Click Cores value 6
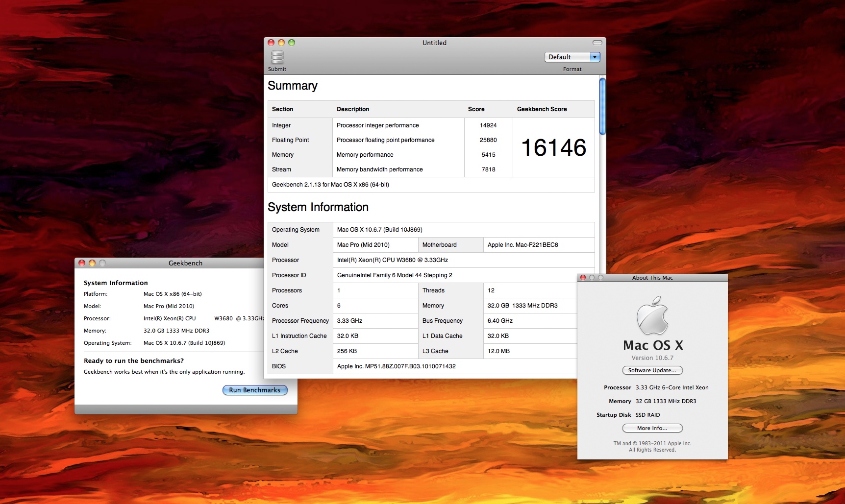The height and width of the screenshot is (504, 845). (339, 306)
